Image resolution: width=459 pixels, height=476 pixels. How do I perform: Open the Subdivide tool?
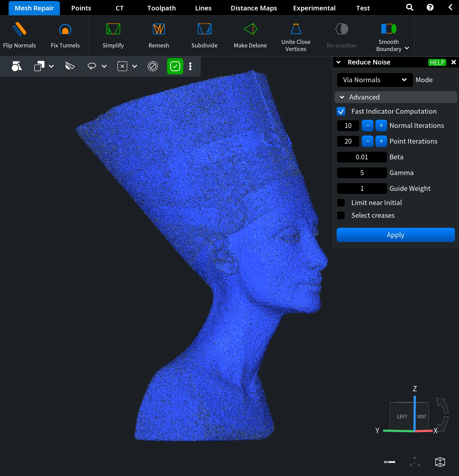tap(205, 36)
